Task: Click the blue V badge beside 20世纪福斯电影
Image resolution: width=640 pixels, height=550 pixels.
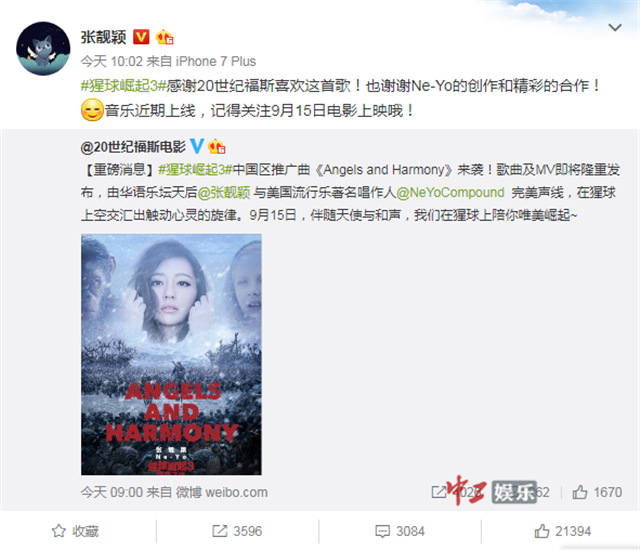Action: click(197, 146)
